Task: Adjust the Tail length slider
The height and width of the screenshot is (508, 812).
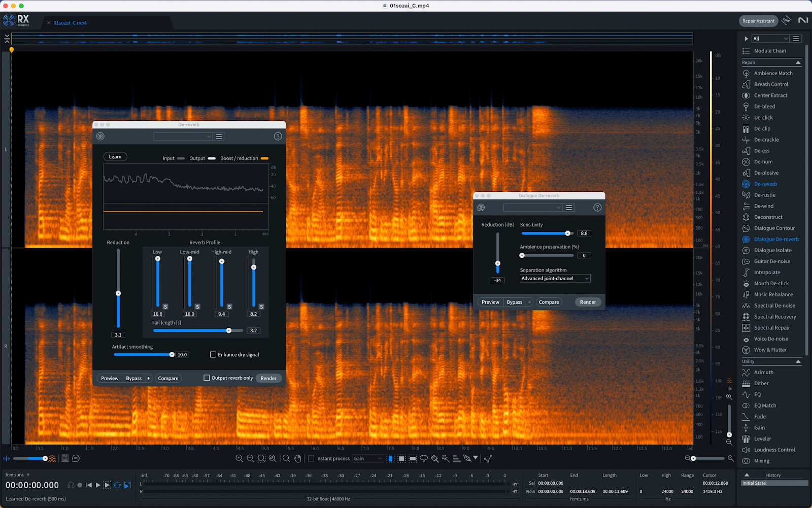Action: point(229,330)
